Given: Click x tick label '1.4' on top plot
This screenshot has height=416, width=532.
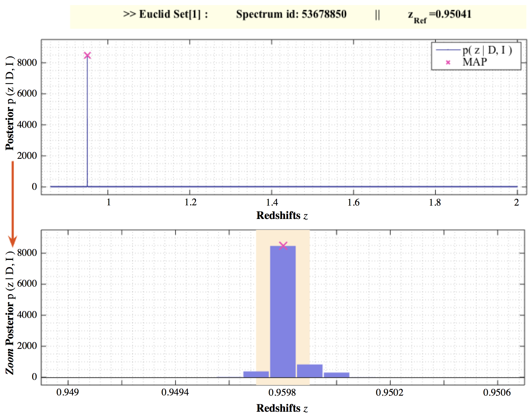Looking at the screenshot, I should 272,202.
